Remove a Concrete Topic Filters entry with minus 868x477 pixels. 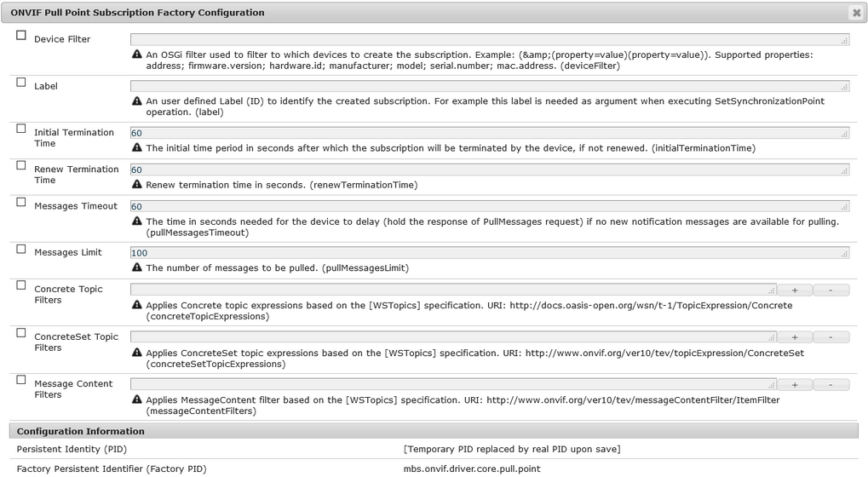tap(831, 290)
